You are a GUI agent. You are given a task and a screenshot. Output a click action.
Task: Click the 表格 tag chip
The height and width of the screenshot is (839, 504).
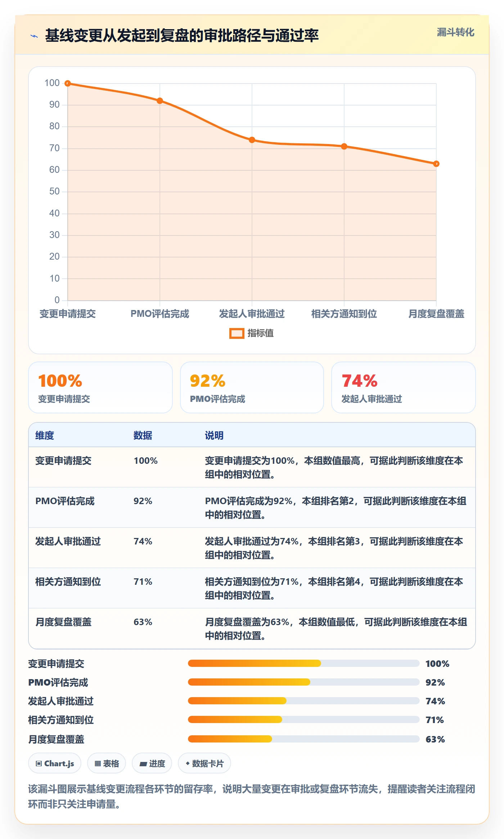click(107, 763)
